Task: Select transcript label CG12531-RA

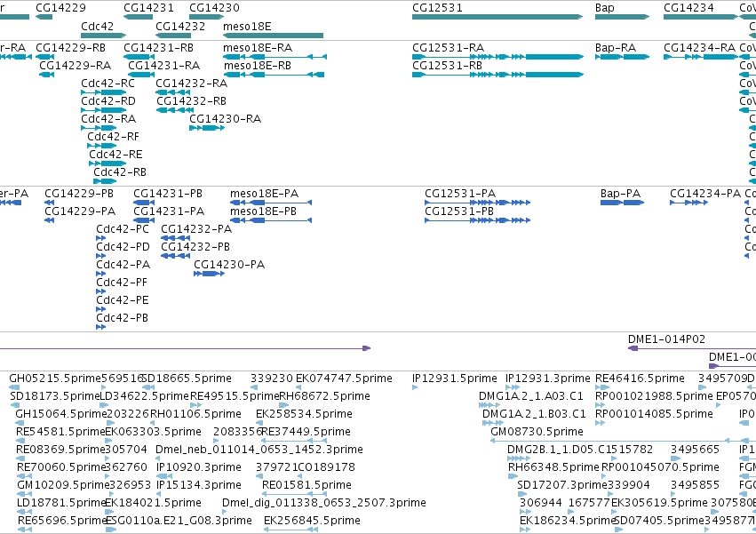Action: coord(449,48)
